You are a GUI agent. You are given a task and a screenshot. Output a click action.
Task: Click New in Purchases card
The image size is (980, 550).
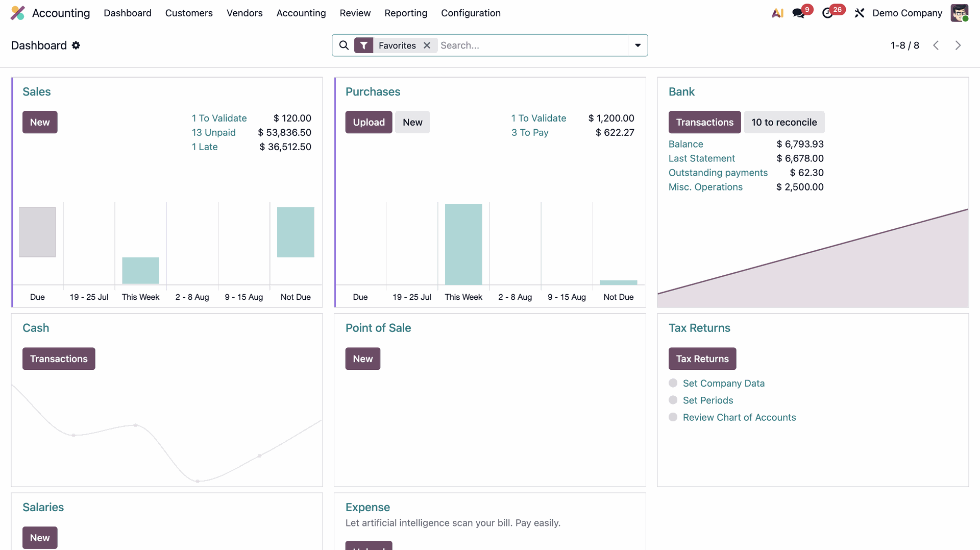click(412, 122)
